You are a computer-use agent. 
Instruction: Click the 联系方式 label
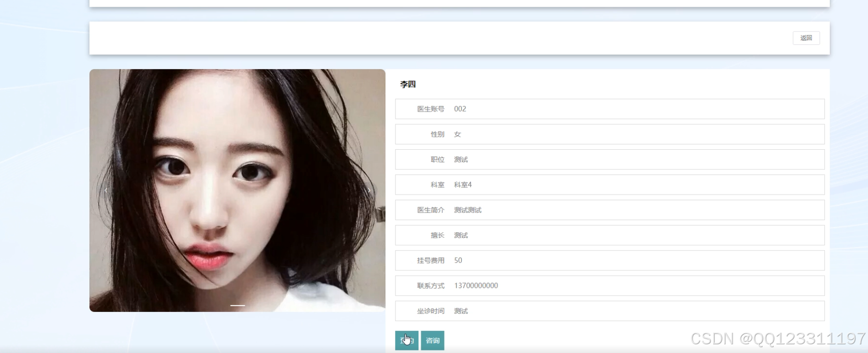(x=431, y=285)
